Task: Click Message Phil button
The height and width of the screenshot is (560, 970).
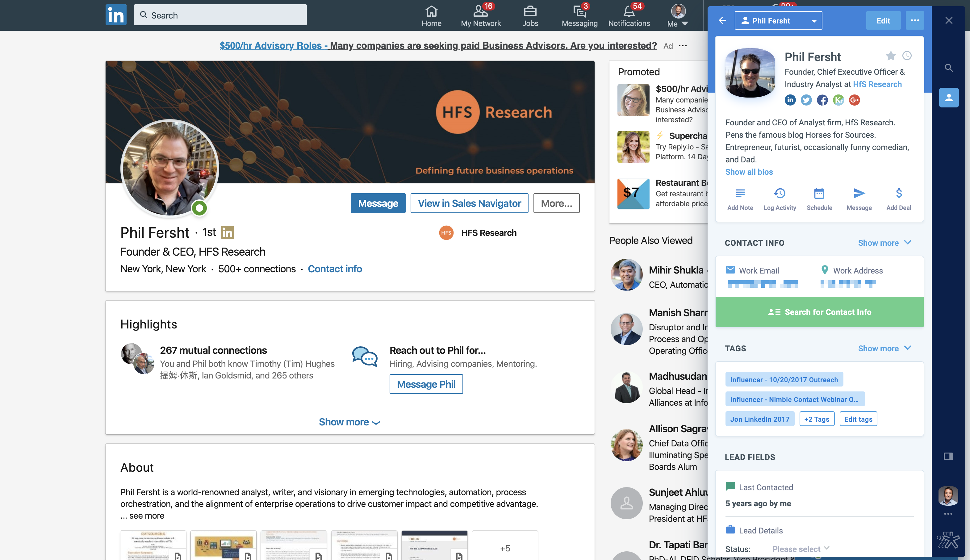Action: pos(426,384)
